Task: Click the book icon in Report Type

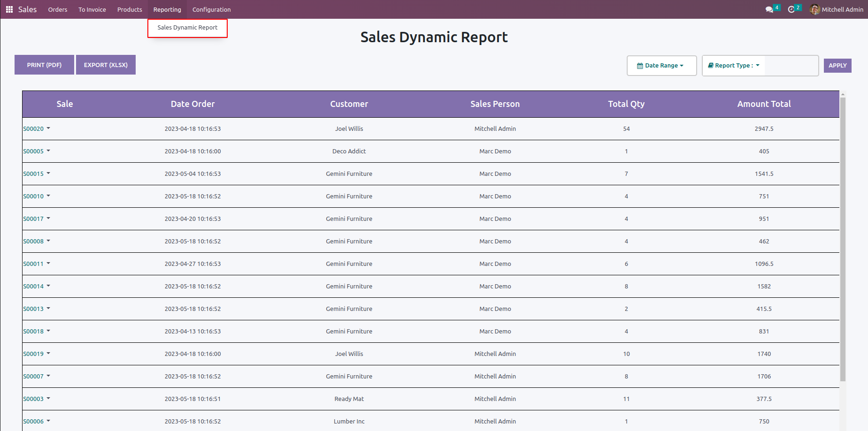Action: (711, 66)
